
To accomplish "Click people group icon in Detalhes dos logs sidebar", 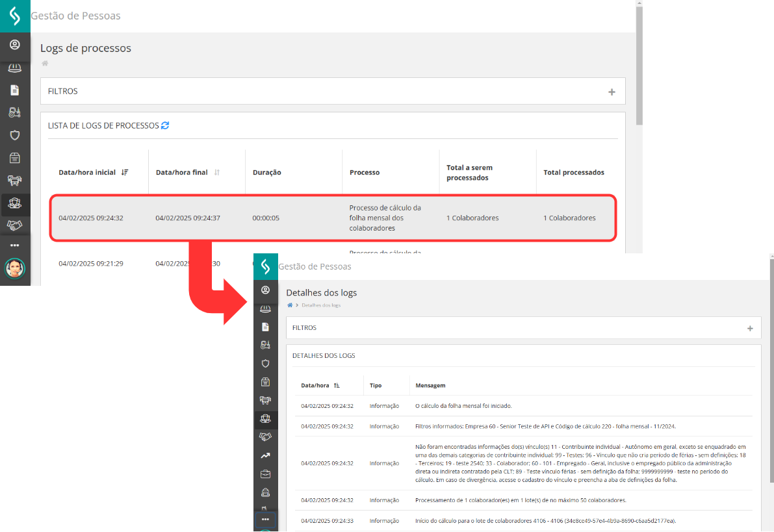I will click(x=266, y=419).
